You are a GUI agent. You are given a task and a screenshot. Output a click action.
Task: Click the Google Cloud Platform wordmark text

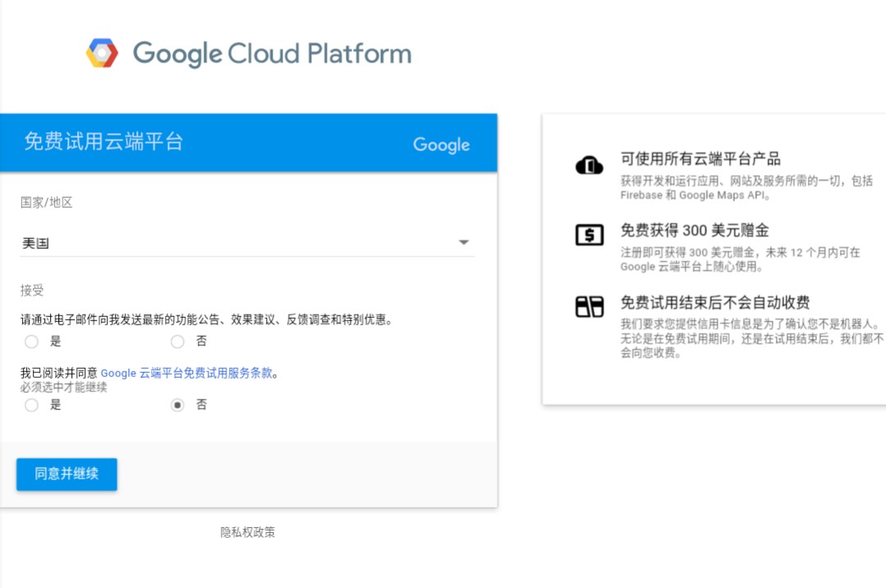(272, 54)
